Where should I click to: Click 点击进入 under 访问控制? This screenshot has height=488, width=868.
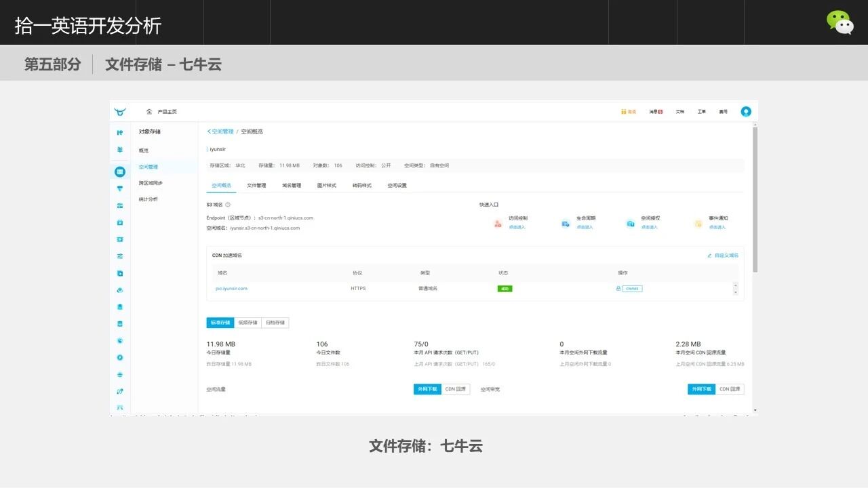(517, 227)
